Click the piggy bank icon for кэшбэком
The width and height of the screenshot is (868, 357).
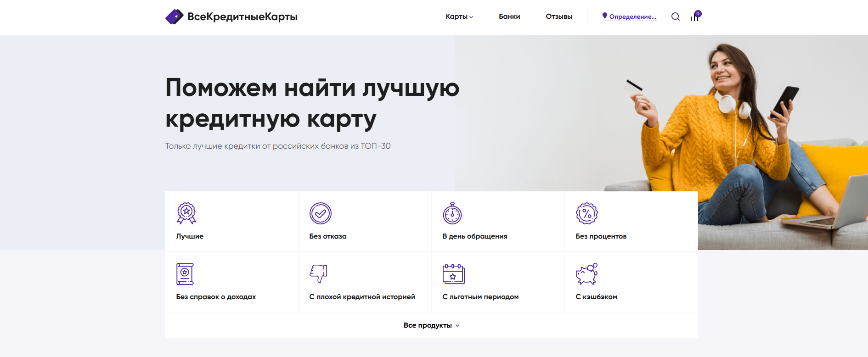587,274
